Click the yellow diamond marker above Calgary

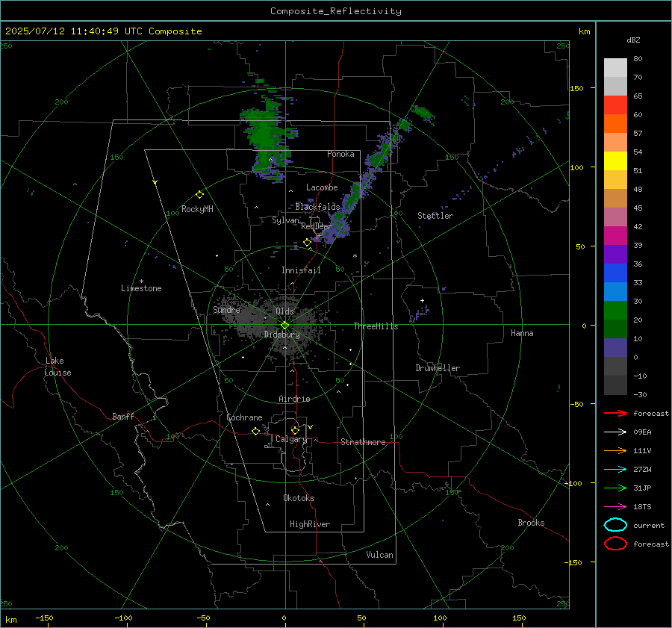pyautogui.click(x=295, y=430)
